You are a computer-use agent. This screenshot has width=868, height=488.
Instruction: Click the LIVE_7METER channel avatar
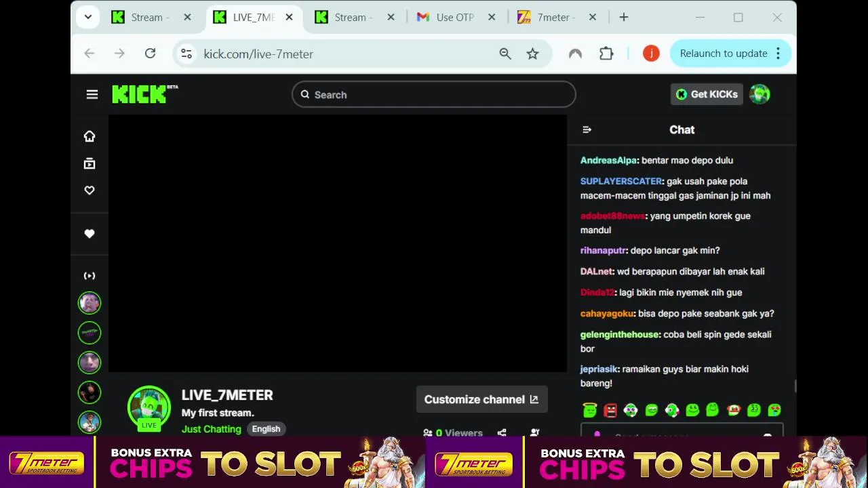149,407
